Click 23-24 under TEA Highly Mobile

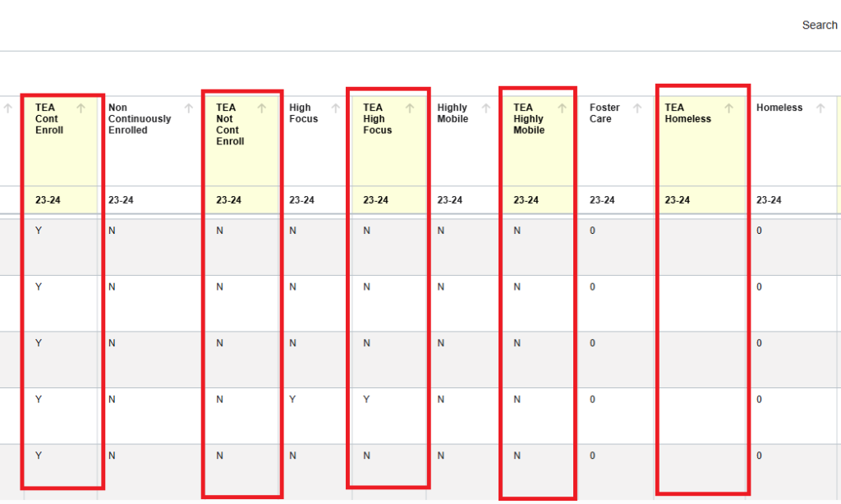pyautogui.click(x=526, y=200)
